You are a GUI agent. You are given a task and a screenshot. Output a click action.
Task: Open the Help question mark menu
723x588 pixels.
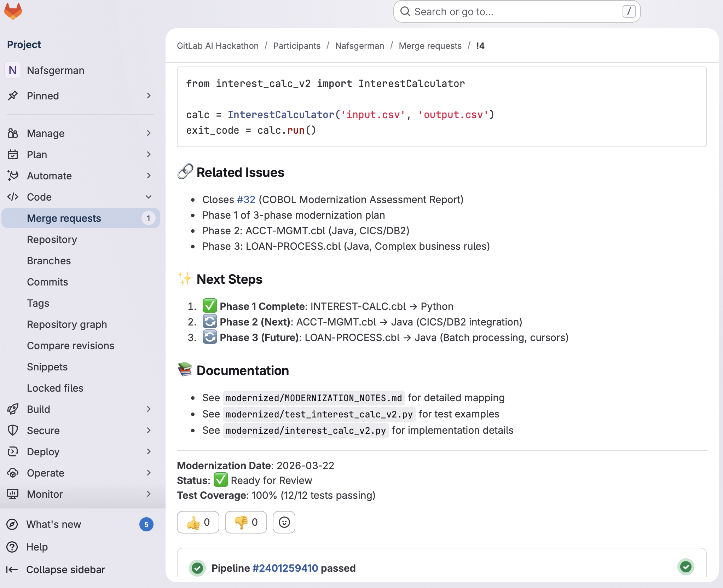tap(12, 547)
